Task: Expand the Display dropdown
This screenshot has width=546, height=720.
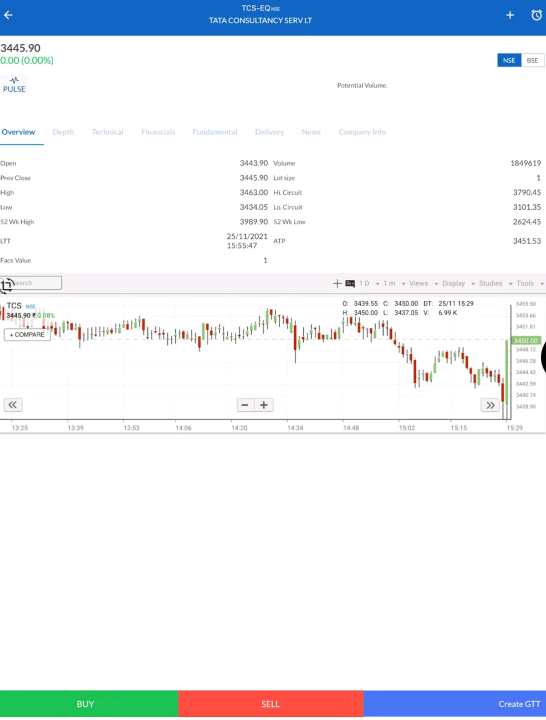Action: coord(458,283)
